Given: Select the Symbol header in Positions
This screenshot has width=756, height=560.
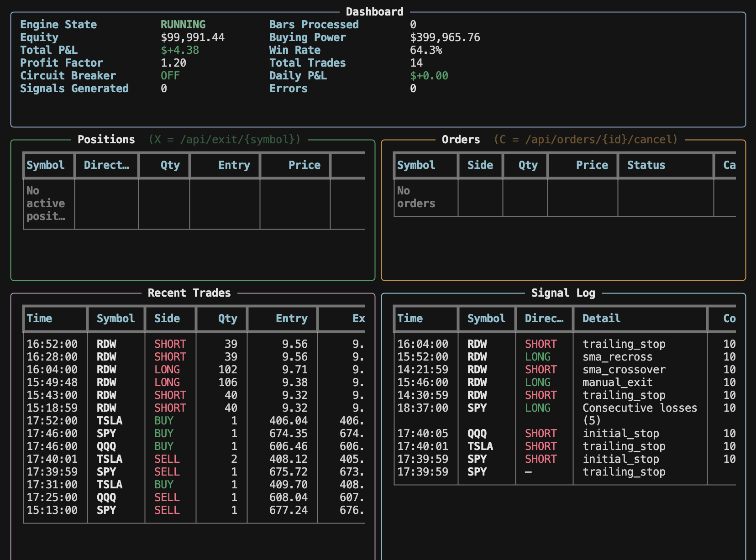Looking at the screenshot, I should (x=46, y=165).
